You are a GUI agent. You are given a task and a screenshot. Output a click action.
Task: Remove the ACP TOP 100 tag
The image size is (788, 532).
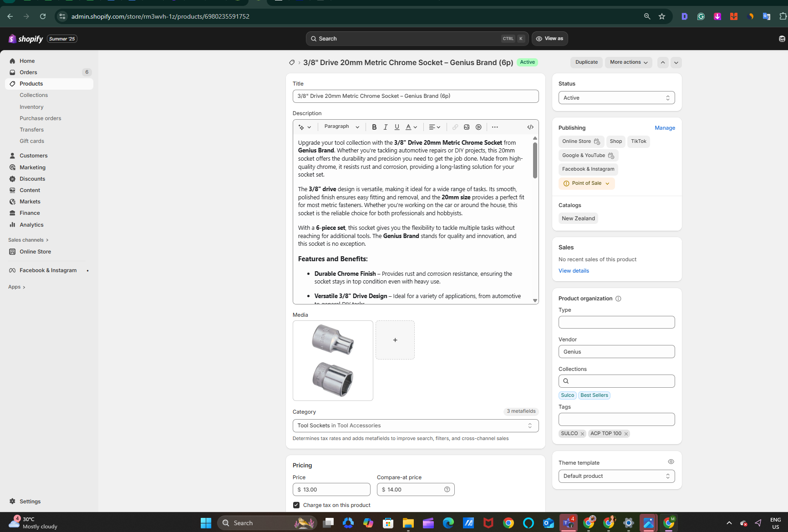click(626, 434)
